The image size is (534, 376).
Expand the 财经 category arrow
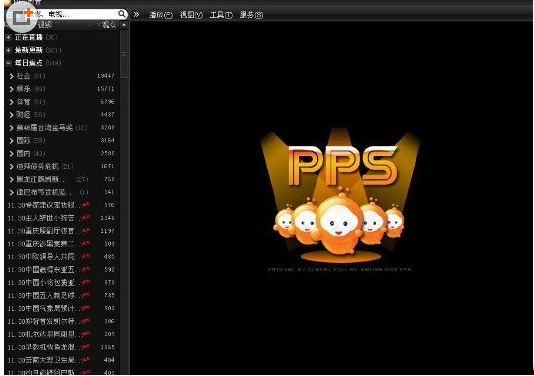[x=12, y=115]
